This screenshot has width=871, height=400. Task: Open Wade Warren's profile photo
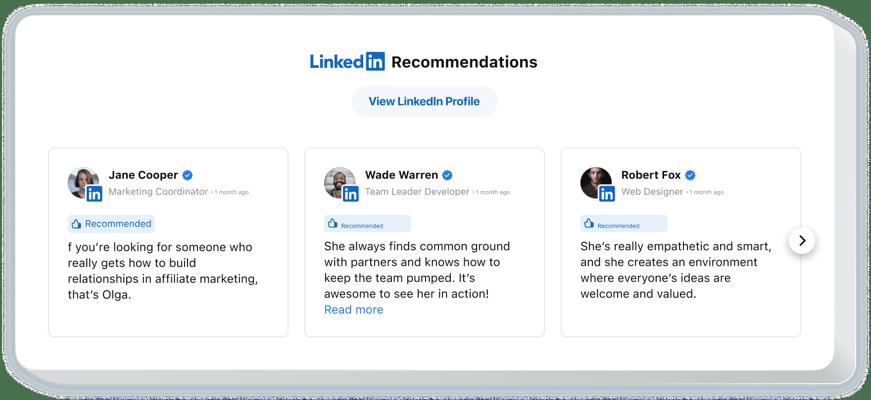coord(339,182)
